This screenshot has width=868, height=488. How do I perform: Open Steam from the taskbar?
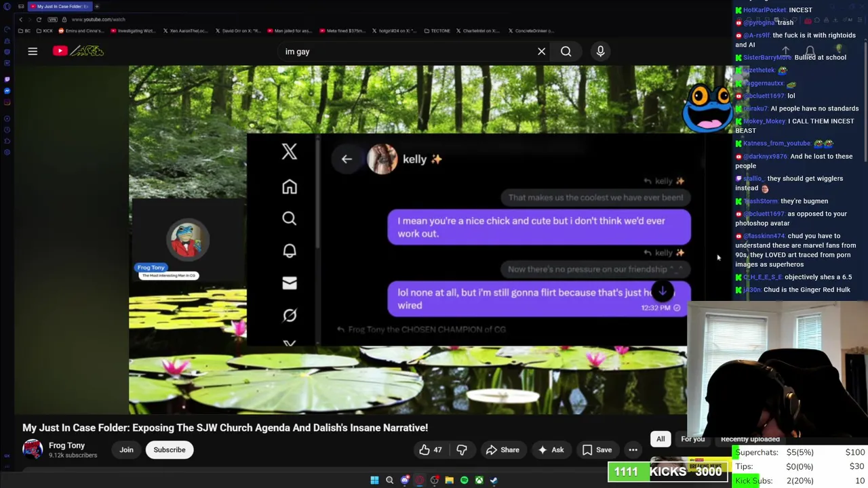(x=494, y=480)
